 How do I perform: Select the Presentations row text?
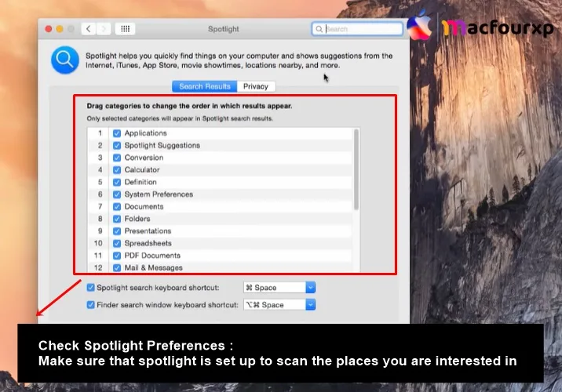coord(148,231)
